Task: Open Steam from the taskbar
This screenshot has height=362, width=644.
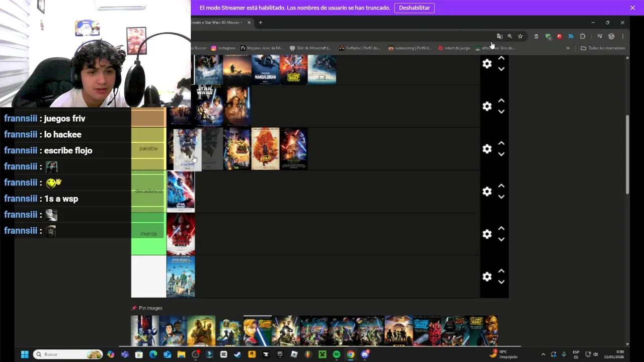Action: coord(237,354)
